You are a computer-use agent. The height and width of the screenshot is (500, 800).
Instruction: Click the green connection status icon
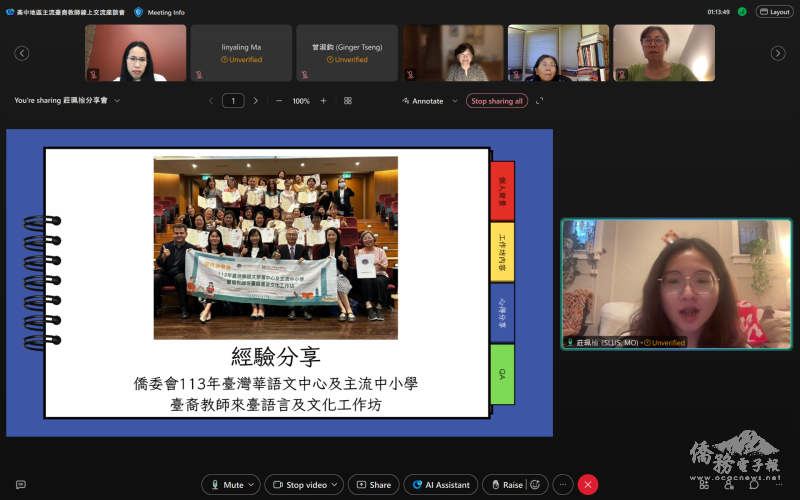tap(742, 12)
